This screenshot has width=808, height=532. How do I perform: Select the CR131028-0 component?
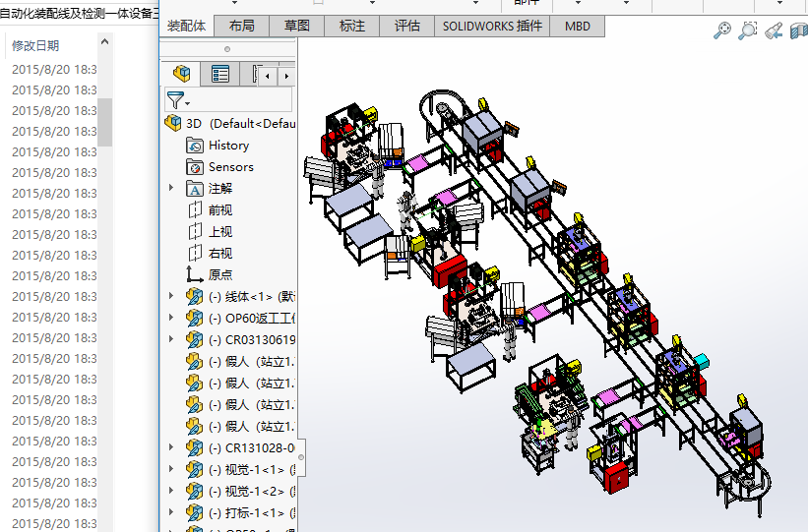point(252,448)
